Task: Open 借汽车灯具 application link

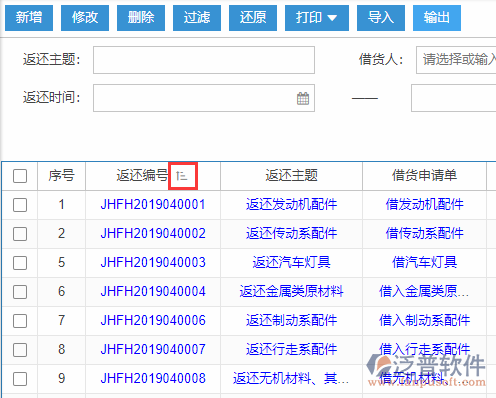Action: click(x=424, y=262)
